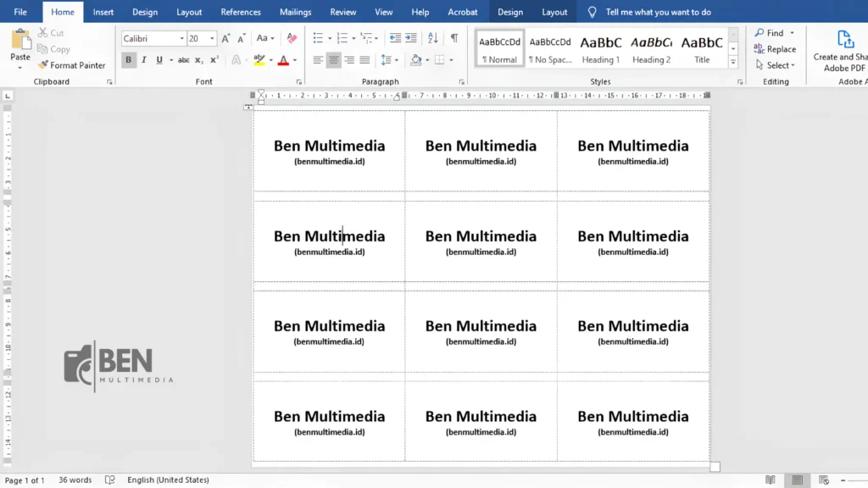Open the Review tab
Viewport: 868px width, 488px height.
point(342,12)
